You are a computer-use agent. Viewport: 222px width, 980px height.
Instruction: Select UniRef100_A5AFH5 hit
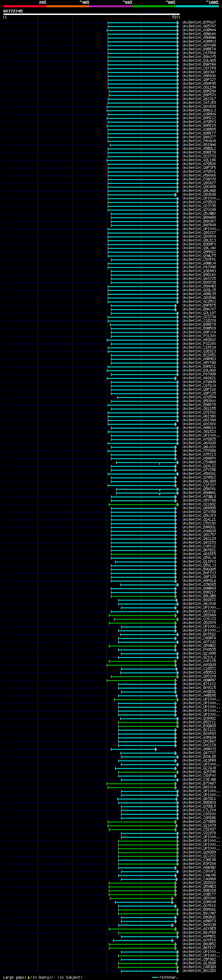point(199,83)
